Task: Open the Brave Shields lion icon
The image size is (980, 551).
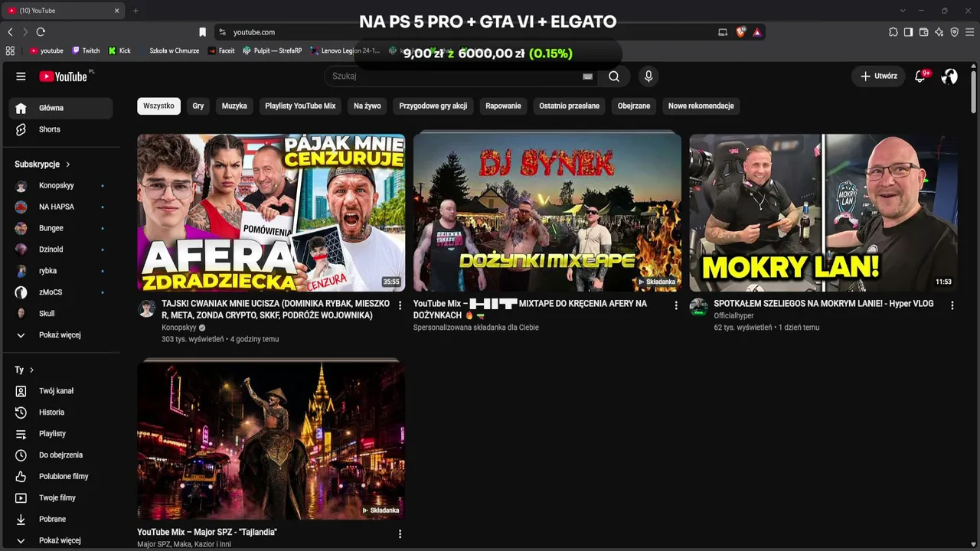Action: pos(740,32)
